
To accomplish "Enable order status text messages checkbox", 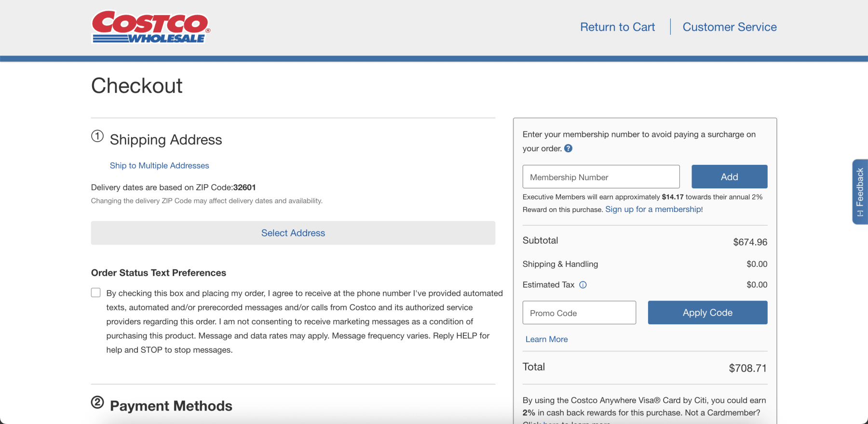I will [x=96, y=293].
